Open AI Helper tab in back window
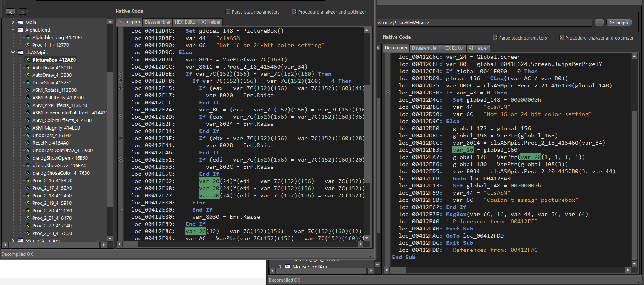Screen dimensions: 644x285 point(478,48)
